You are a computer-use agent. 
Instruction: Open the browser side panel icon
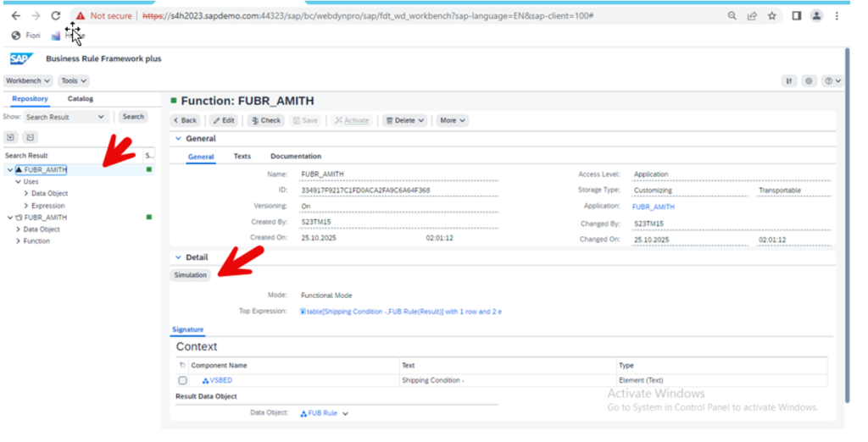coord(796,15)
